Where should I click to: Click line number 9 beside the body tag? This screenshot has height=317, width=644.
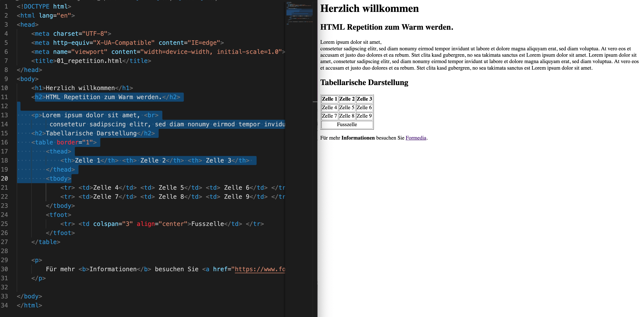6,79
